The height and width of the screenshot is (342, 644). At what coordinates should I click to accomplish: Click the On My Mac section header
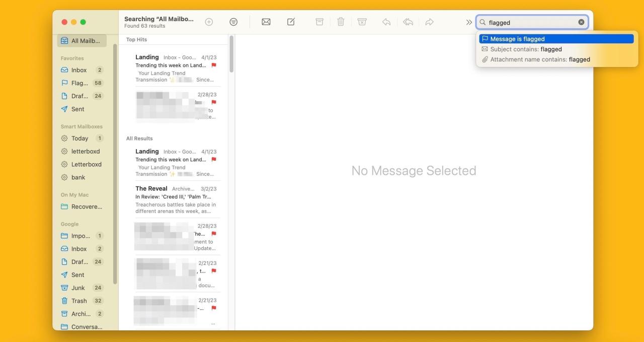tap(75, 195)
